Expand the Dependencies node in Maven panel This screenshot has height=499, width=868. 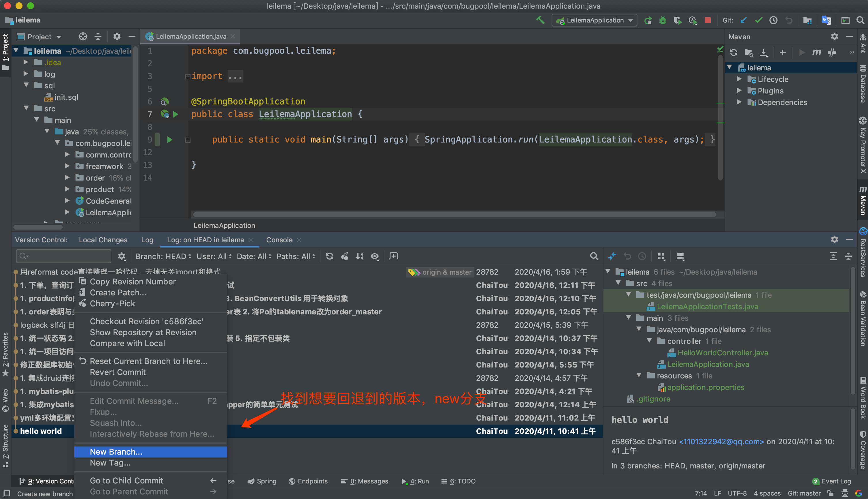click(739, 102)
